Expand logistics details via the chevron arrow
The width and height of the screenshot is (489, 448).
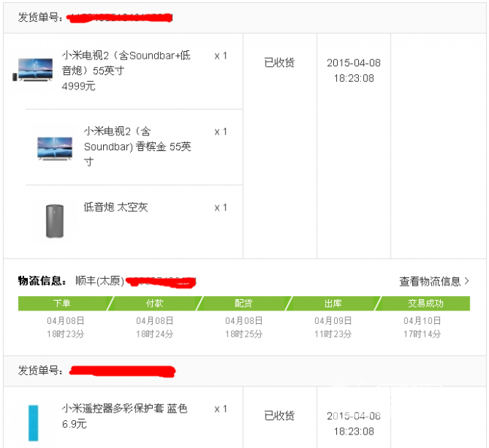466,281
